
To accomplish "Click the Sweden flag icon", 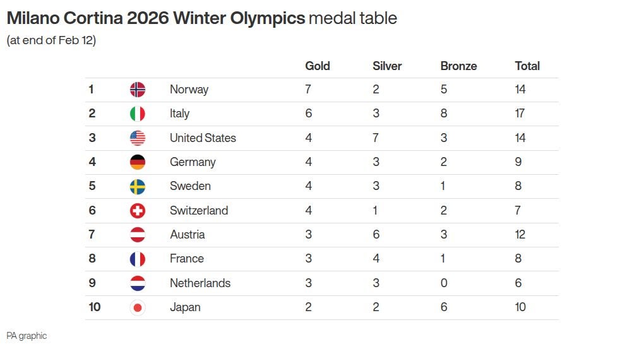I will (138, 186).
